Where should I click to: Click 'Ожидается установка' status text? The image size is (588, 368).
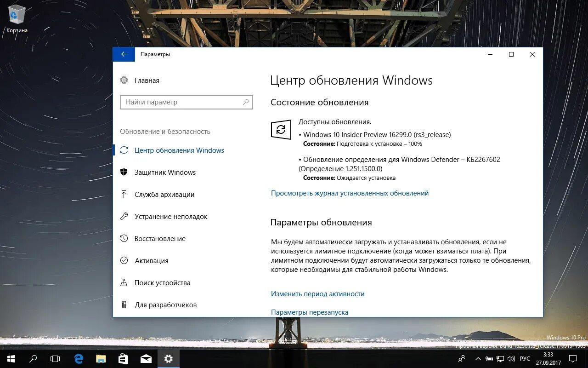(366, 178)
